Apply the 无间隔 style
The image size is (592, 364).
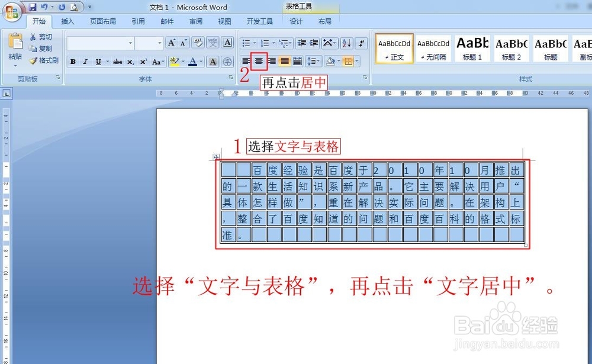point(433,49)
